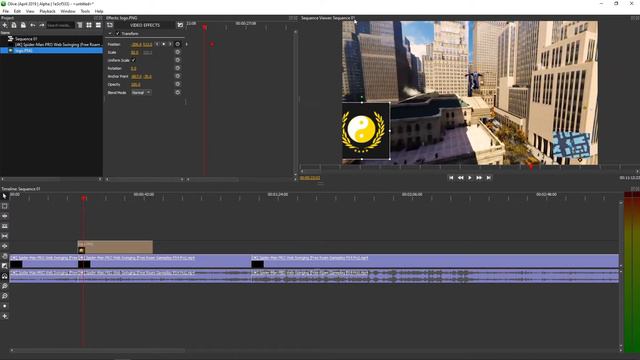Viewport: 640px width, 360px height.
Task: Switch Project panel to list view
Action: (98, 25)
